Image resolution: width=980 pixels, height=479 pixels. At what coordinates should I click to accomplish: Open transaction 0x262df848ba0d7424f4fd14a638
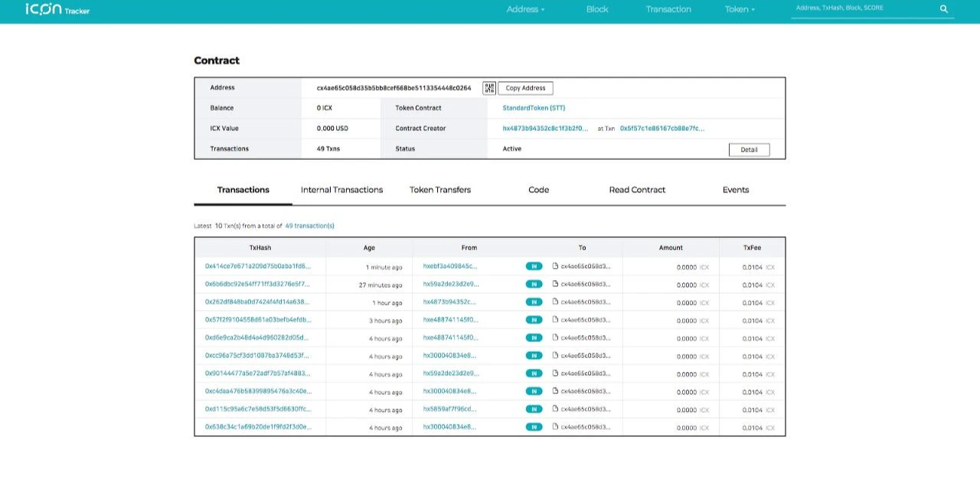(x=258, y=302)
